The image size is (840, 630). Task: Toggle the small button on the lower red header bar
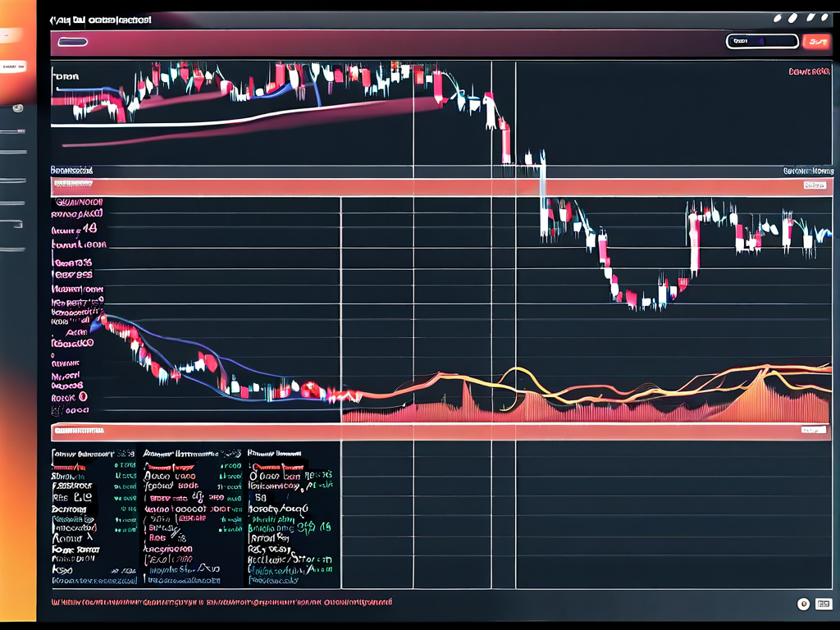pos(814,430)
